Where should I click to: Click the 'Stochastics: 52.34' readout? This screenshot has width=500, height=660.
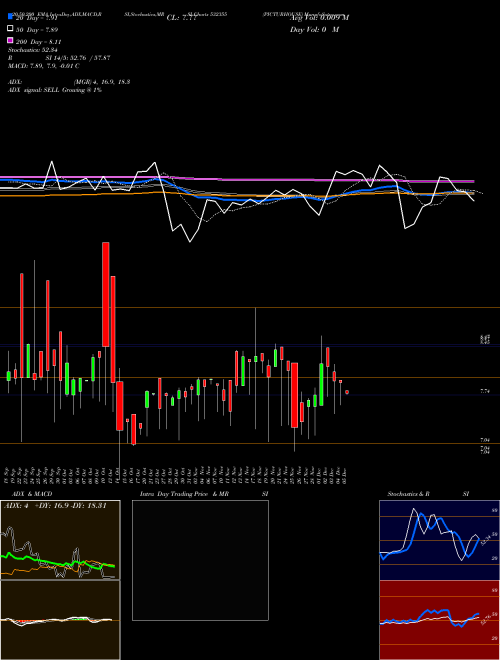(33, 50)
